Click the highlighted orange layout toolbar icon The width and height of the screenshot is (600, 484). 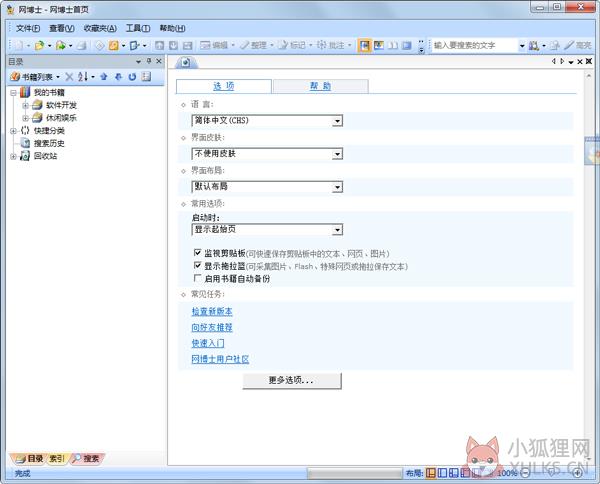[365, 46]
